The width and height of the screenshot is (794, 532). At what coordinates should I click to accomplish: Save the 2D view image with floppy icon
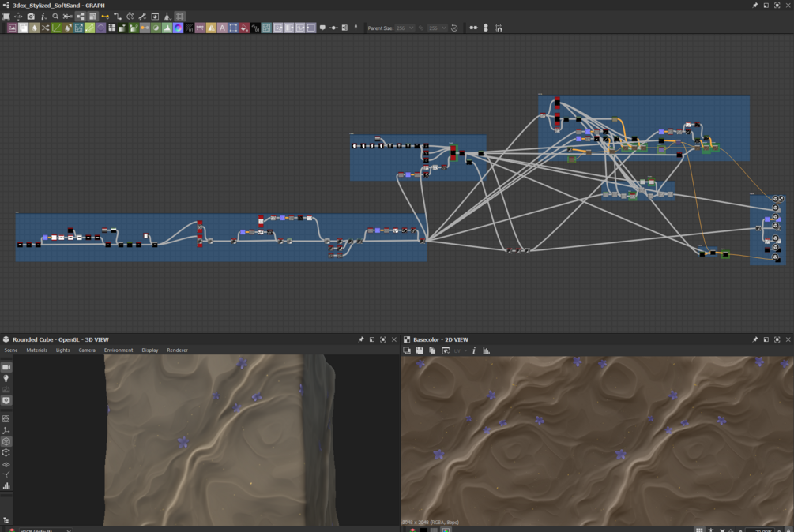420,350
